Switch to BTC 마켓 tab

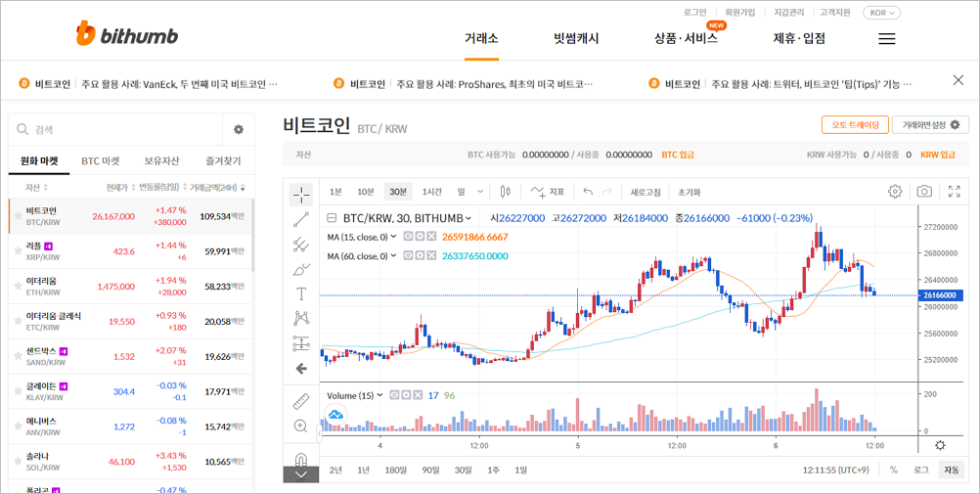[x=100, y=160]
